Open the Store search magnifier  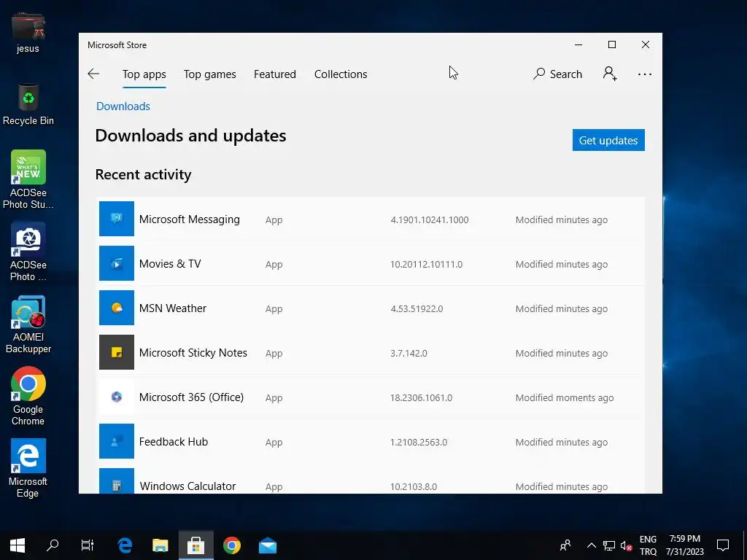tap(539, 74)
